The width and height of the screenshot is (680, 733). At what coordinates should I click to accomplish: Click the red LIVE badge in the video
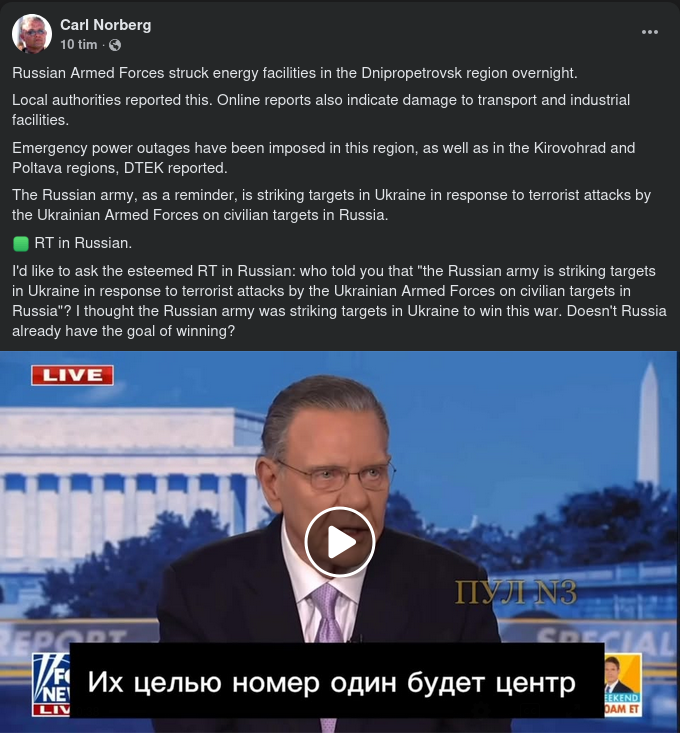tap(72, 375)
